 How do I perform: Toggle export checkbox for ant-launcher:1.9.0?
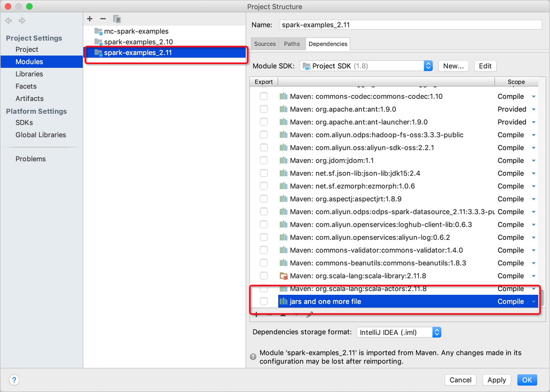tap(264, 122)
